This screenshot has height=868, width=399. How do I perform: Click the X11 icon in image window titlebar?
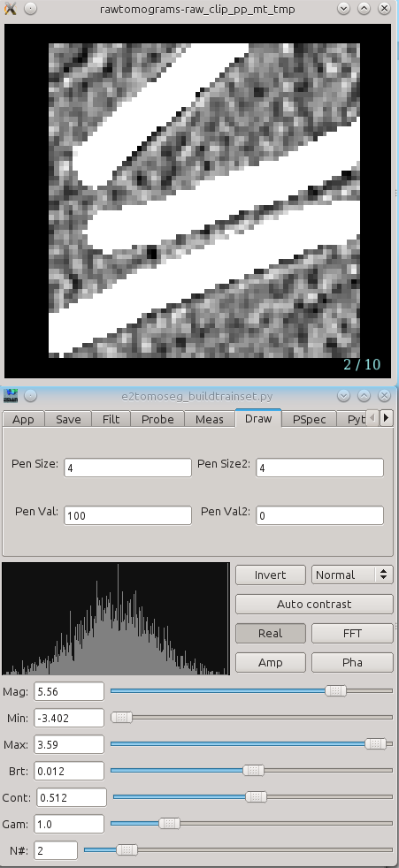coord(10,9)
